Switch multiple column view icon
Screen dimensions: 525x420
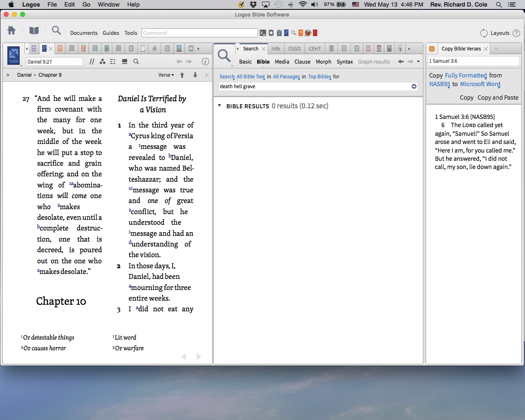[x=113, y=62]
